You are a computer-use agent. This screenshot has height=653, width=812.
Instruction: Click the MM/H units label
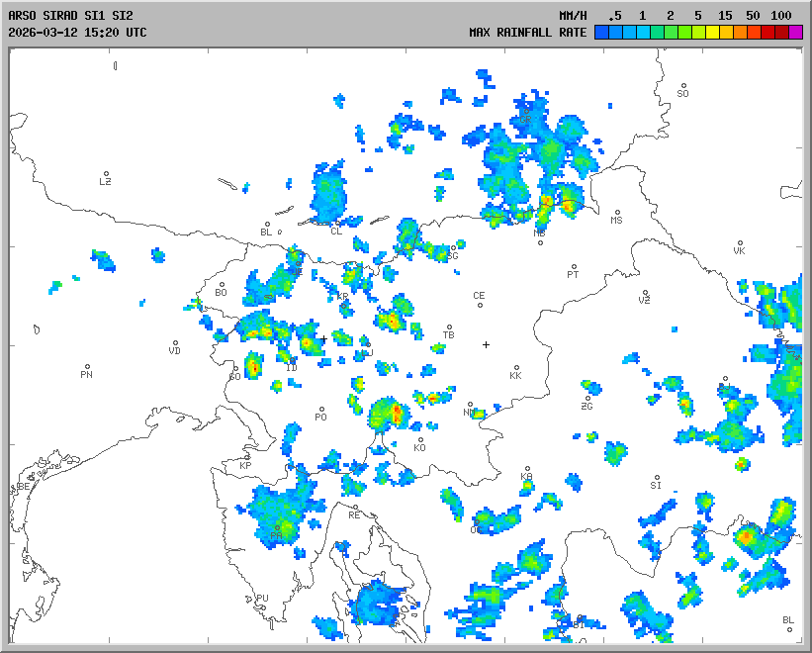pos(573,16)
